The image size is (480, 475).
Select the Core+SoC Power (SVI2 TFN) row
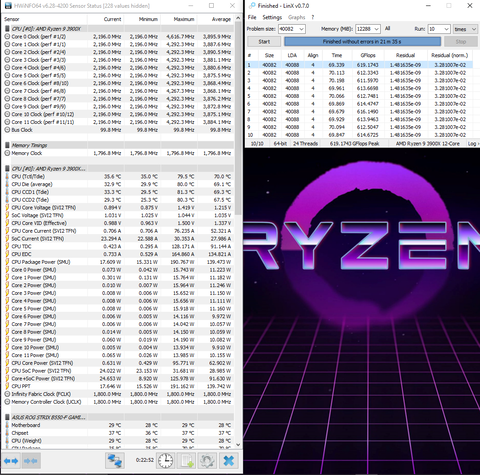point(118,379)
